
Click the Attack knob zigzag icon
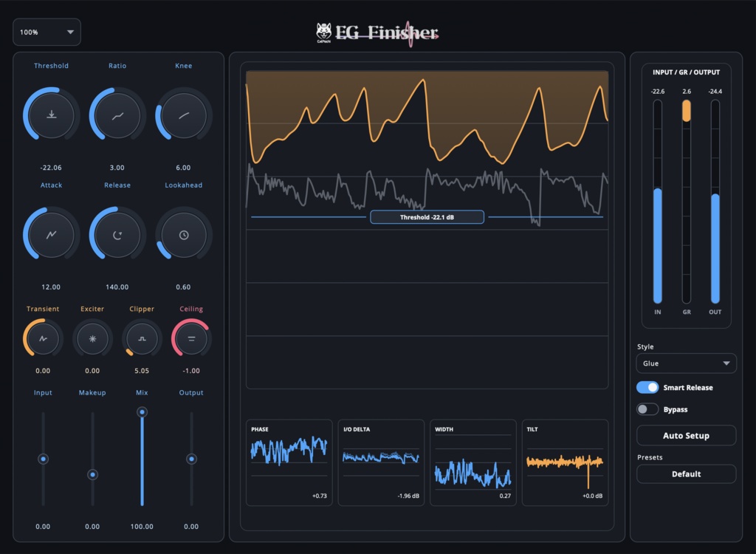[51, 235]
